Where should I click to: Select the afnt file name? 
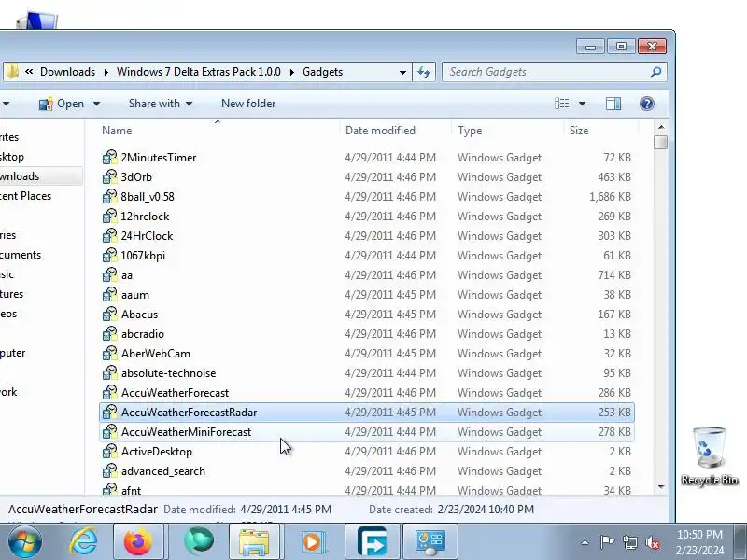click(131, 490)
